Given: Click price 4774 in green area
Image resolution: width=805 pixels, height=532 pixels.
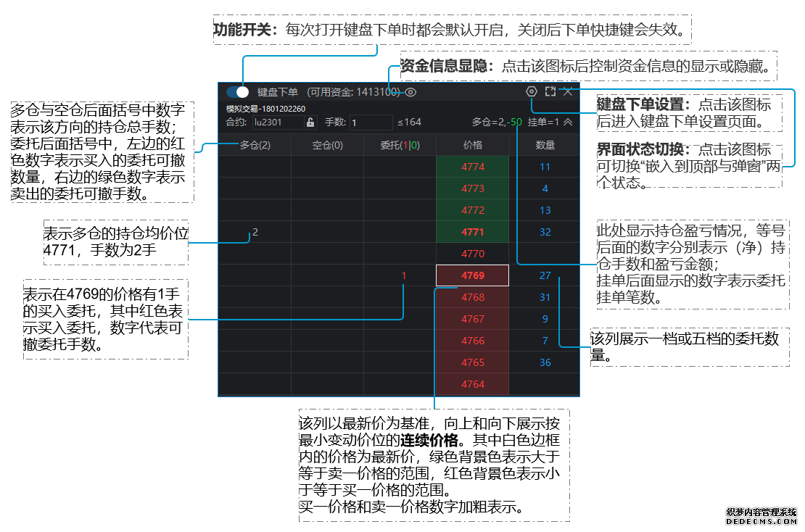Looking at the screenshot, I should 472,167.
